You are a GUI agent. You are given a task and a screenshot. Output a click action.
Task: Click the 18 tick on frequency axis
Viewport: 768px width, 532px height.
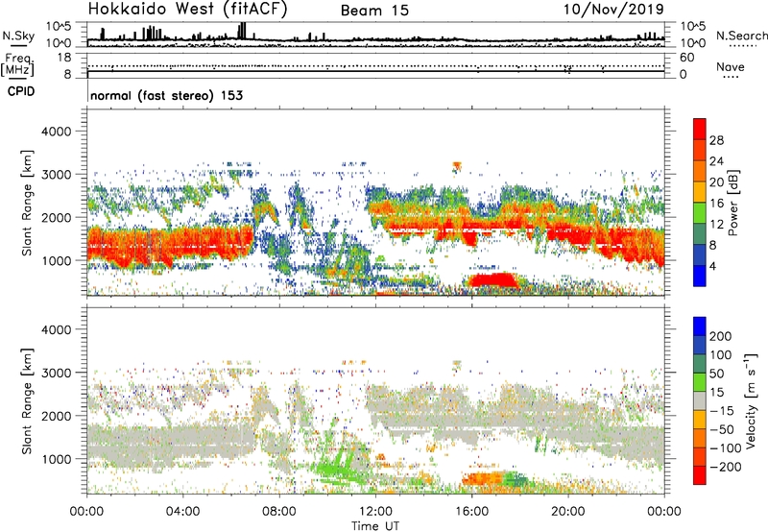[64, 58]
